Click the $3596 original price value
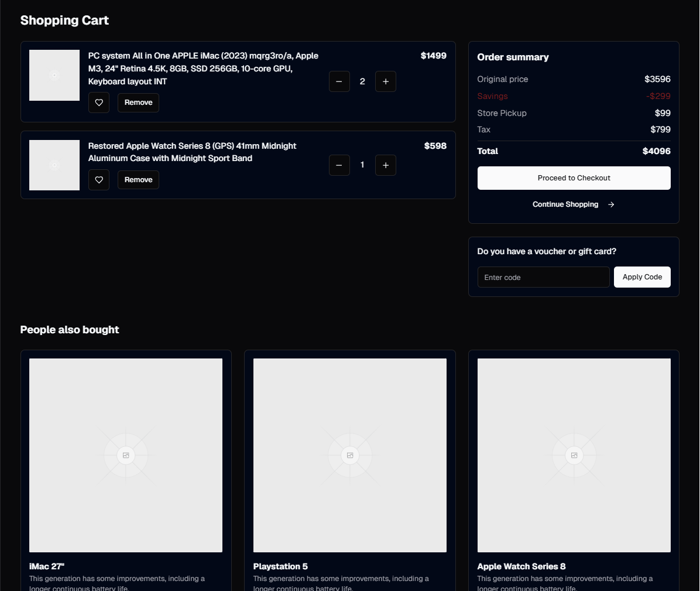Viewport: 700px width, 591px height. click(657, 79)
